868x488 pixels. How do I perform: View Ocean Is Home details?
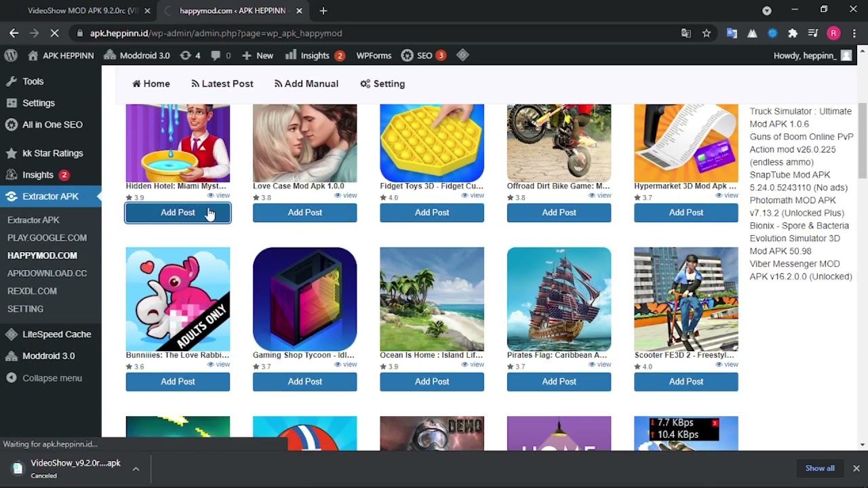click(473, 365)
